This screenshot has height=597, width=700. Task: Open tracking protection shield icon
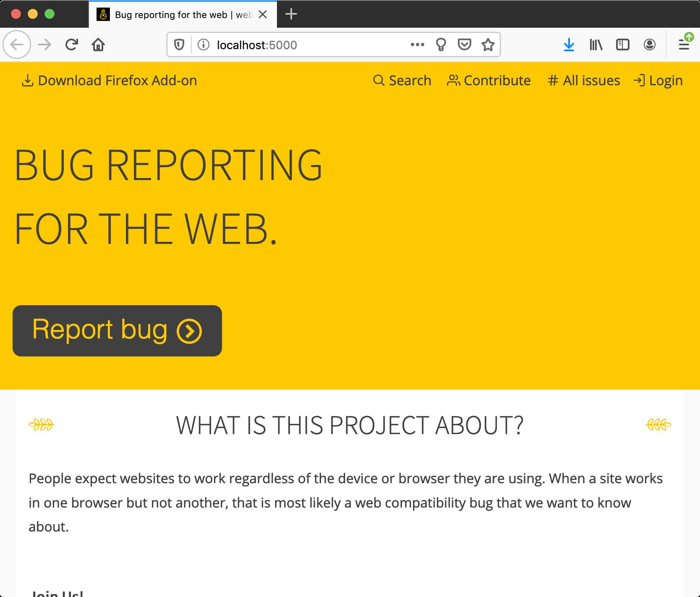point(179,45)
